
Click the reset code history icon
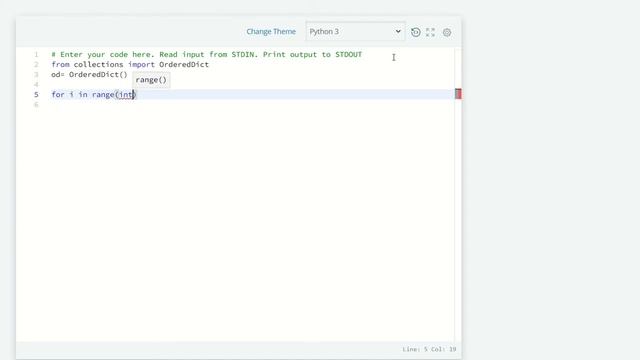click(416, 32)
